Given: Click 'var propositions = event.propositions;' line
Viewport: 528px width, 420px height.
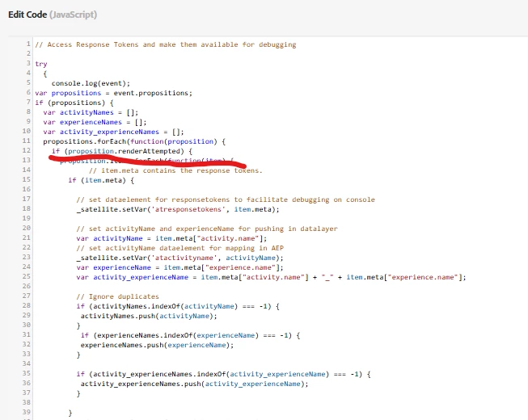Looking at the screenshot, I should tap(113, 93).
